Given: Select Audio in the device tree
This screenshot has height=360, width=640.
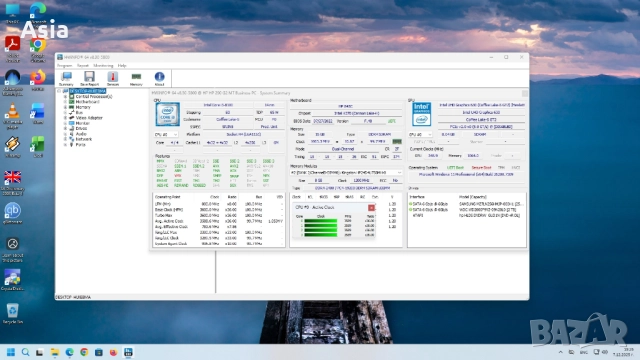Looking at the screenshot, I should click(81, 133).
